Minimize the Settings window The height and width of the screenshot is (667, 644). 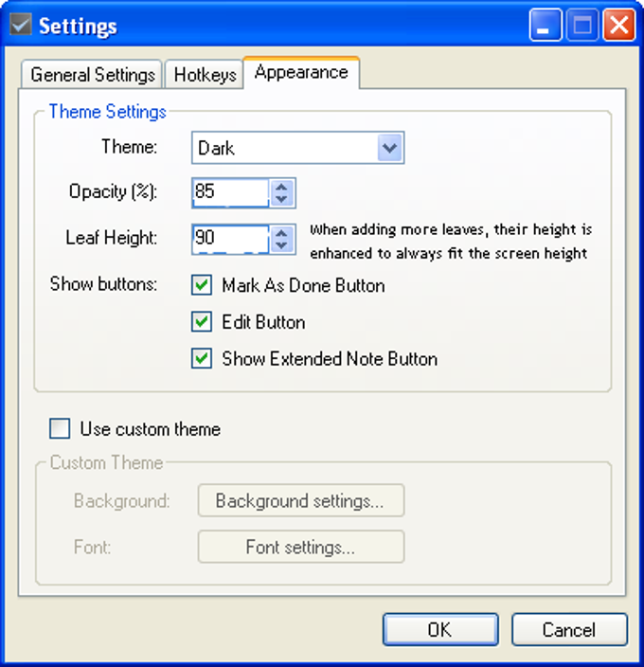[x=545, y=25]
